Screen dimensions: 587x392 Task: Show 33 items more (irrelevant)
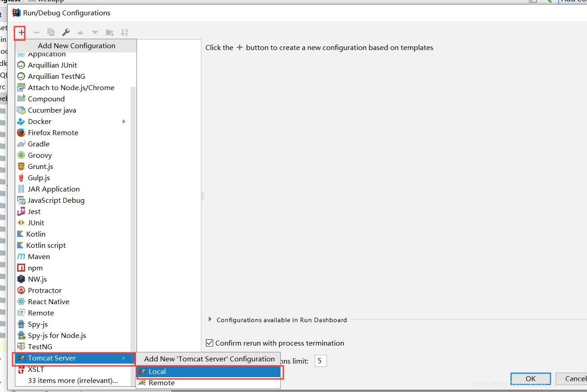click(73, 380)
